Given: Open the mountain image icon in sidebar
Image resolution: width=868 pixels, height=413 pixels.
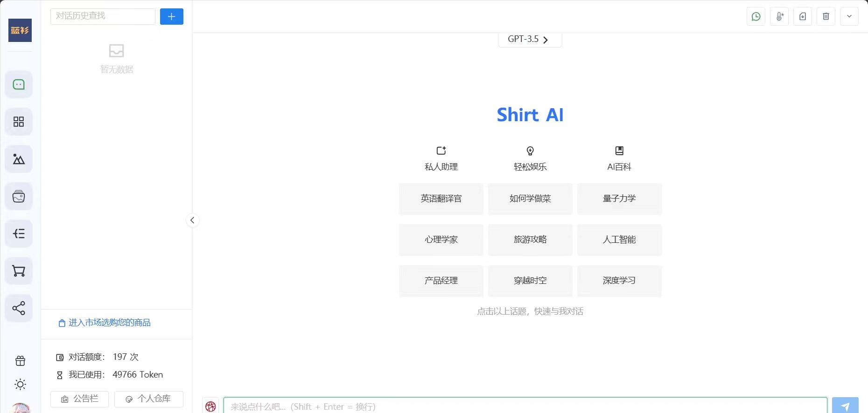Looking at the screenshot, I should click(x=19, y=159).
